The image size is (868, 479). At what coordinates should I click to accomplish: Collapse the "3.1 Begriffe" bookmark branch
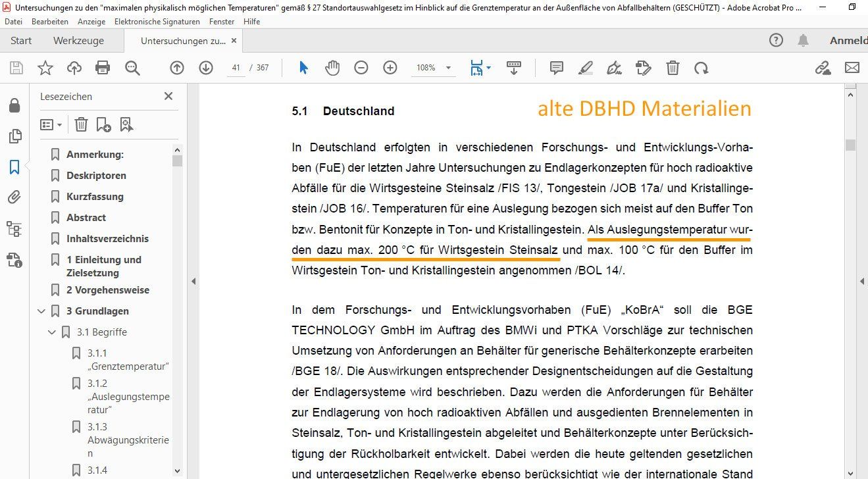(52, 332)
